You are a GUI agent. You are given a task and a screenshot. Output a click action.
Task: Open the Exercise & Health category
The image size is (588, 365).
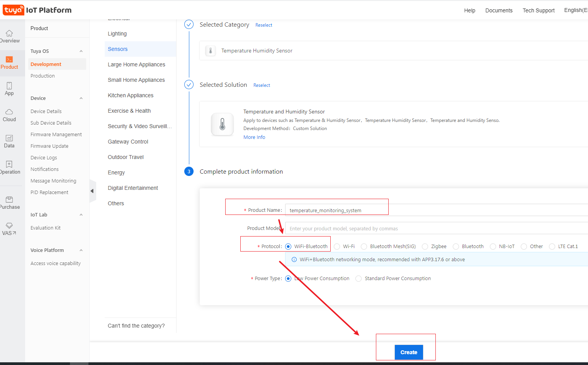click(140, 111)
